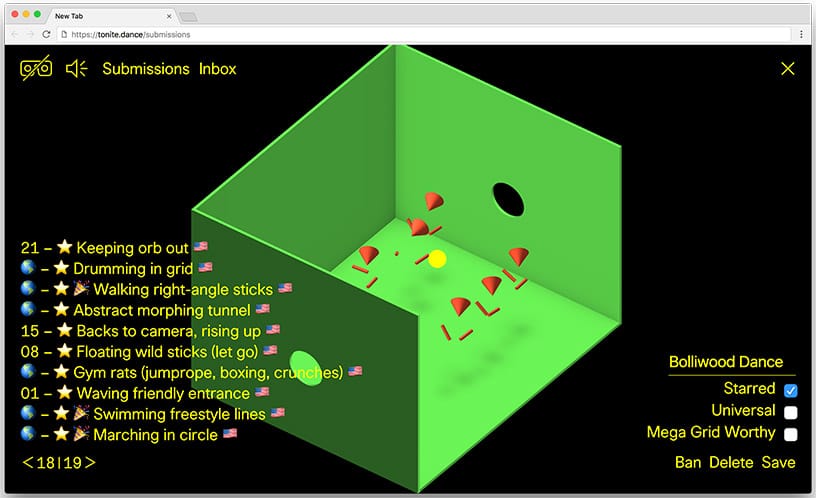
Task: Uncheck the Starred checkbox
Action: click(x=791, y=390)
